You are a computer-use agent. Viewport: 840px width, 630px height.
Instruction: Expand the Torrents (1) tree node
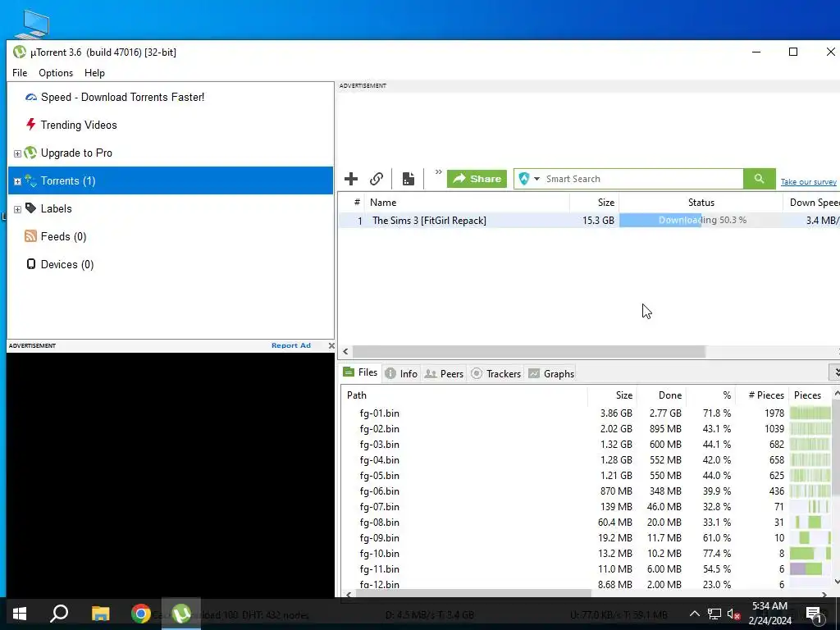tap(17, 181)
